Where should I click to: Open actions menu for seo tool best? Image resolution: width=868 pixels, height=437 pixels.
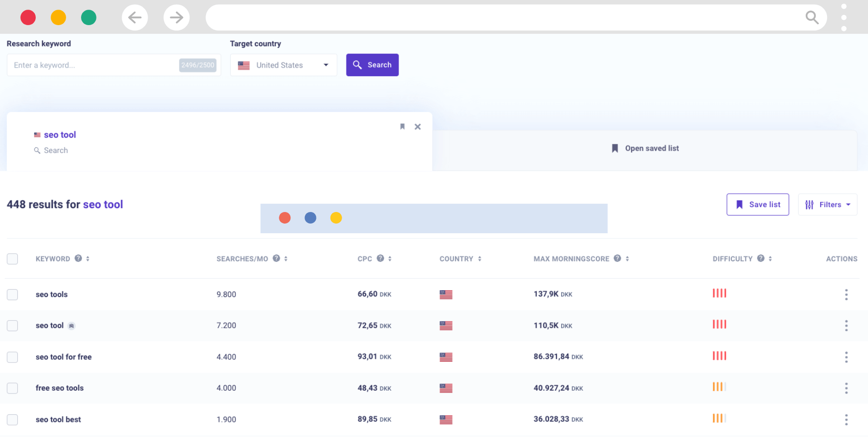(846, 420)
